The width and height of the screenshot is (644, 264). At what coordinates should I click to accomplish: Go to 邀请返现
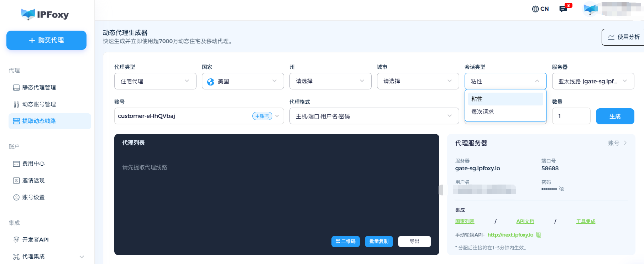pos(50,181)
